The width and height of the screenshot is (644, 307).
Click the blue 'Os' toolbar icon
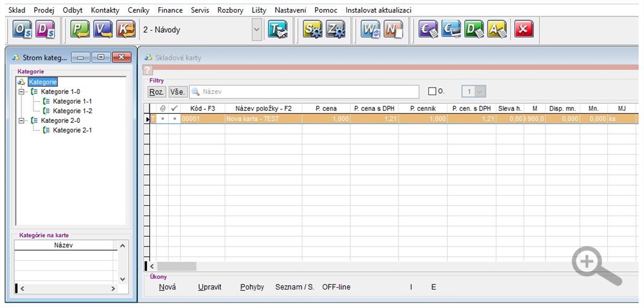click(x=23, y=30)
